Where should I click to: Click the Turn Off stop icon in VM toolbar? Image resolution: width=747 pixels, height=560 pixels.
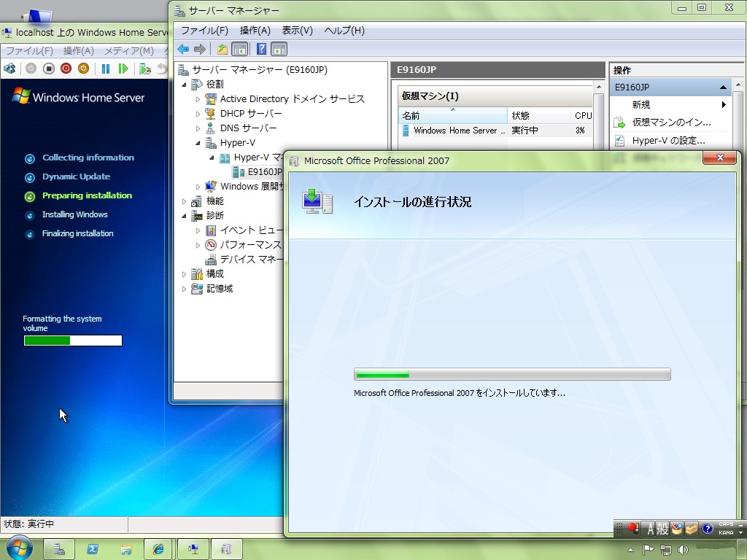tap(49, 69)
